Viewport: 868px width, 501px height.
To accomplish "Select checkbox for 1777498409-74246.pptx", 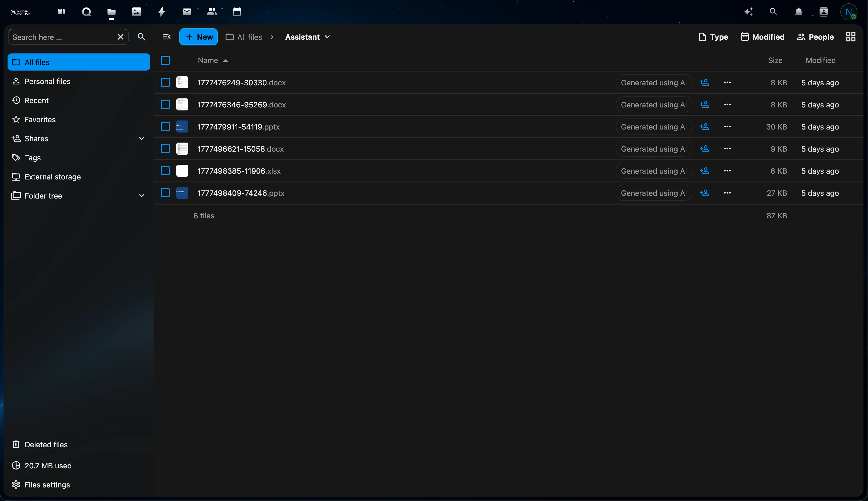I will [x=165, y=193].
